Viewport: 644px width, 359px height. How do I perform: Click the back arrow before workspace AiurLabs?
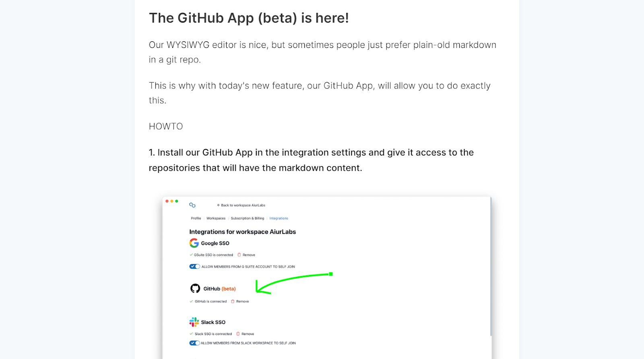(218, 205)
